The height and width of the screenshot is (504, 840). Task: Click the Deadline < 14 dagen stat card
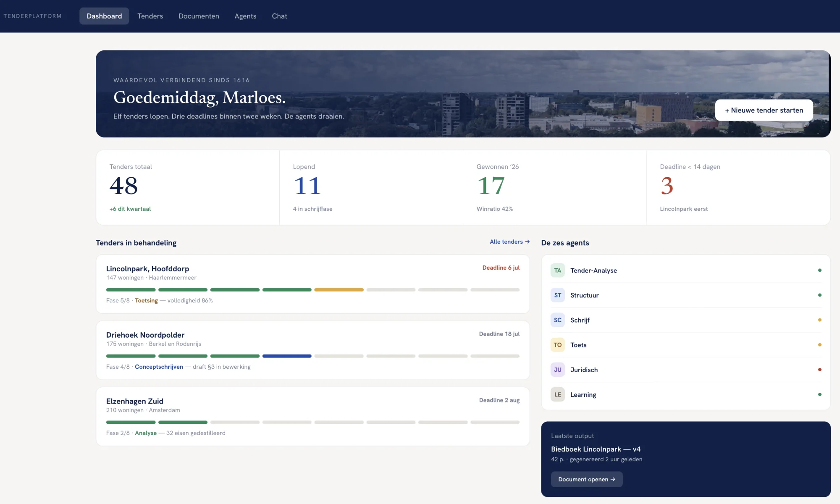pos(738,187)
